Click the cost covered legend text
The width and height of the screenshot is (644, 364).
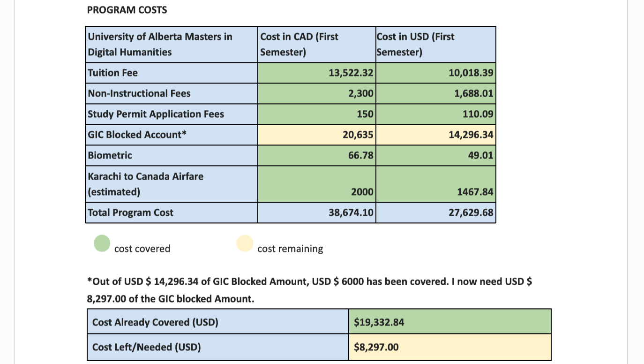coord(142,249)
